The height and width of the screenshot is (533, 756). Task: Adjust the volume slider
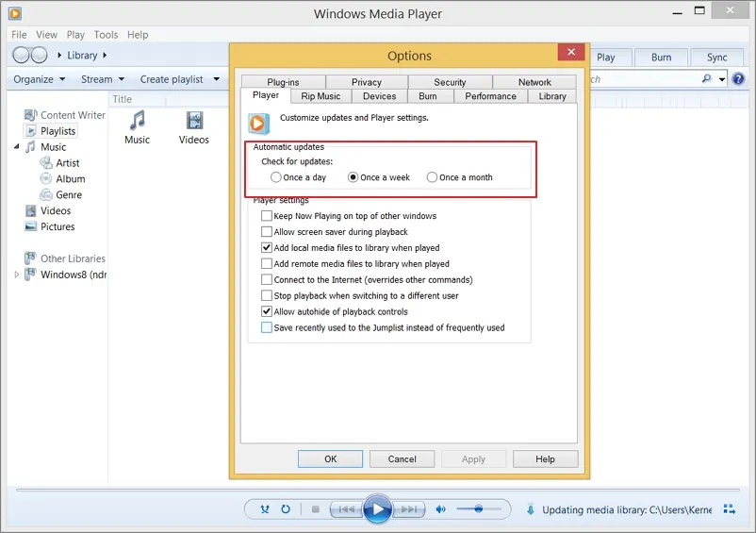click(479, 508)
